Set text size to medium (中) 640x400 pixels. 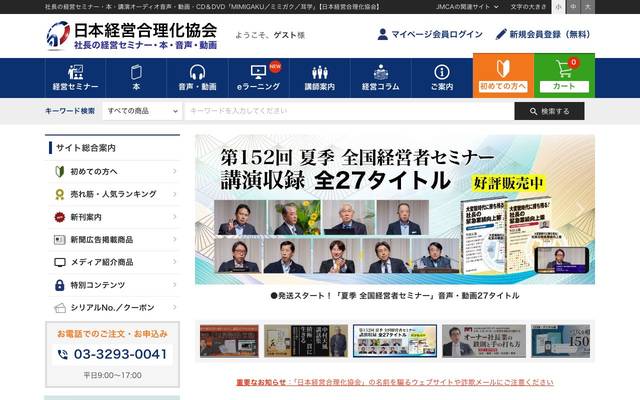[573, 7]
